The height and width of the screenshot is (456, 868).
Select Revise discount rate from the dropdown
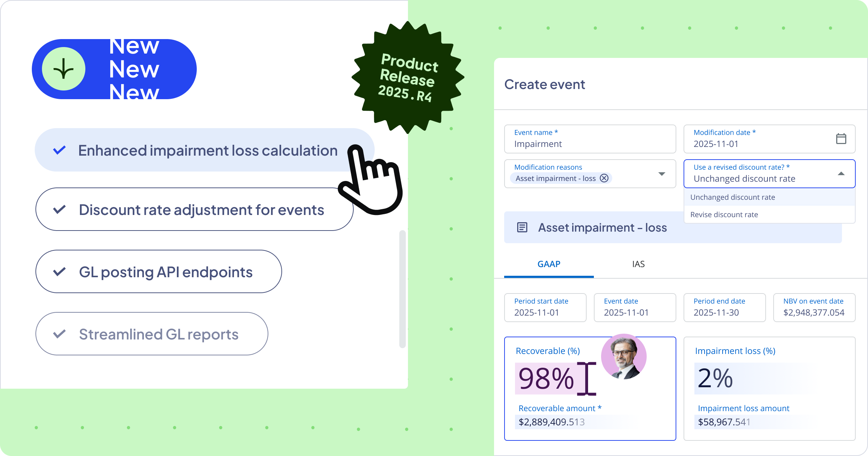[x=724, y=214]
